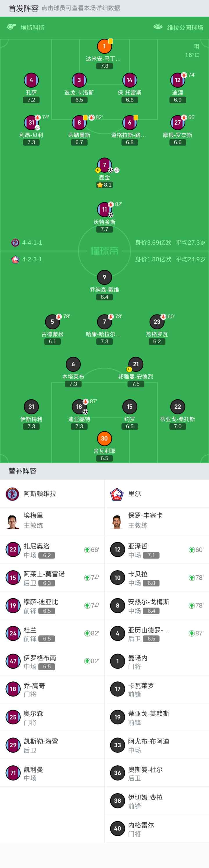Click 邦雅曼-安德烈's number 21 jersey icon
Viewport: 209px width, 868px height.
(x=136, y=364)
